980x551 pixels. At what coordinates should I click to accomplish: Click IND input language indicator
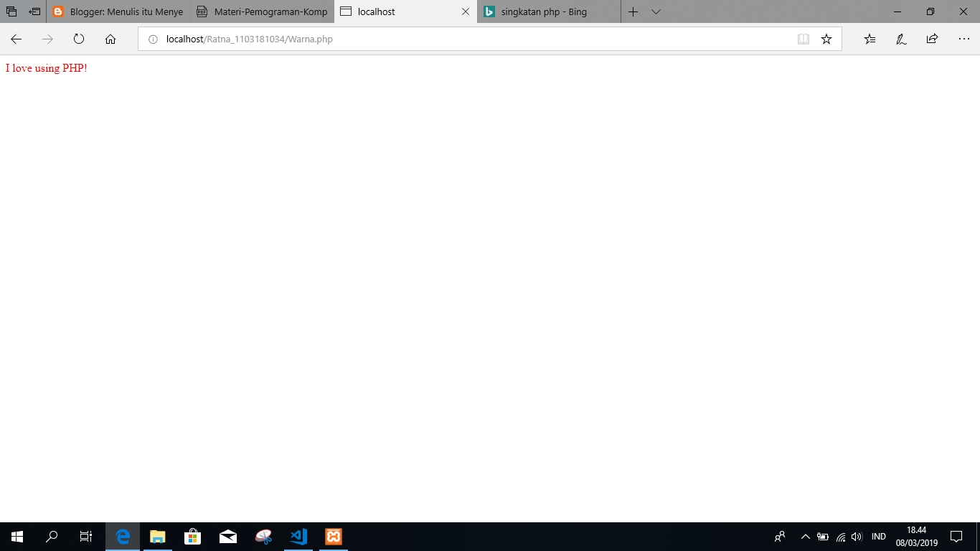(878, 537)
